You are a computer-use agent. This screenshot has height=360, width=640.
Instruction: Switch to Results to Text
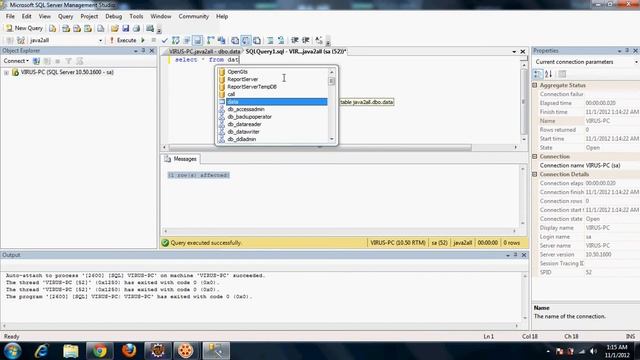(235, 40)
